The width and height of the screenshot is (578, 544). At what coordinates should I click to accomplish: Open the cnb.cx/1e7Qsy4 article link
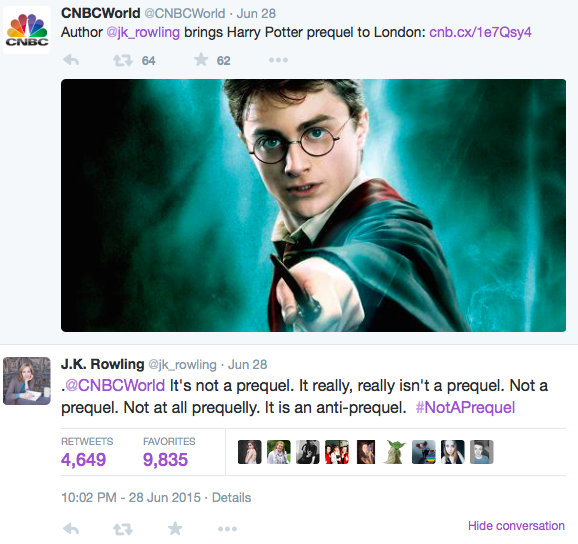[x=480, y=32]
